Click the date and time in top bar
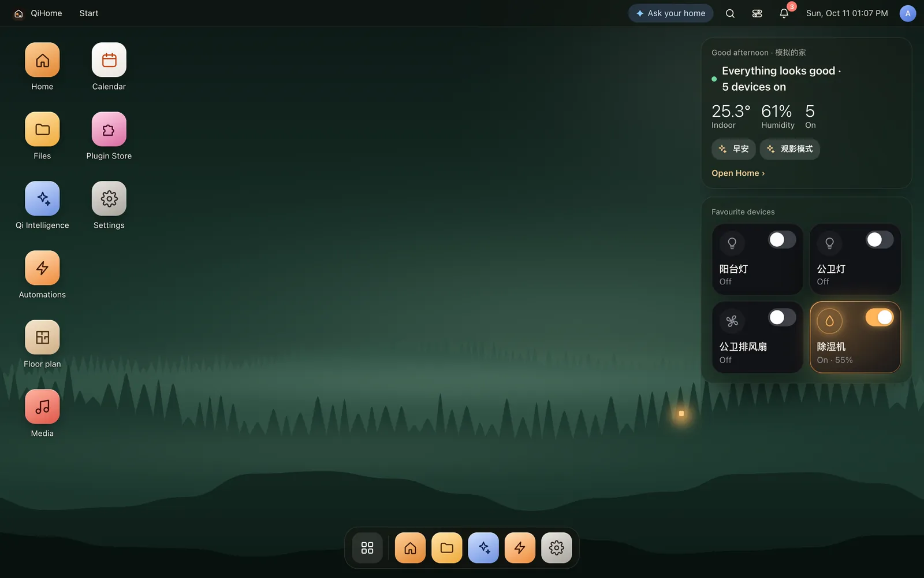This screenshot has height=578, width=924. tap(847, 13)
